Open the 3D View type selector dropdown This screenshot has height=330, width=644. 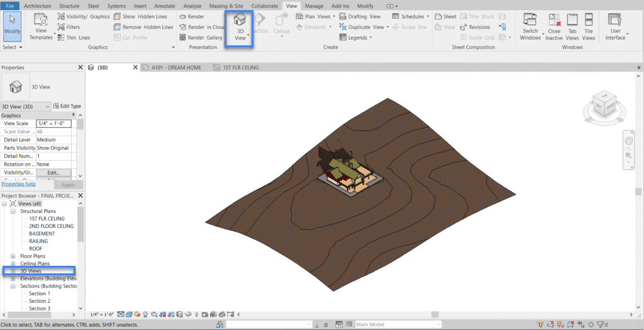(x=25, y=106)
